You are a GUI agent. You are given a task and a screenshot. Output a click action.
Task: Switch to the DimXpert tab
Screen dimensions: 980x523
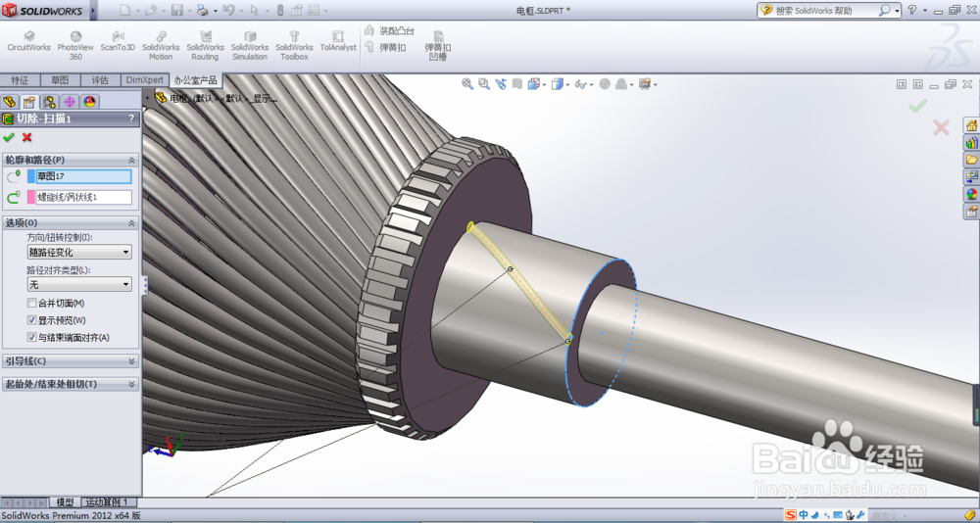pos(144,80)
